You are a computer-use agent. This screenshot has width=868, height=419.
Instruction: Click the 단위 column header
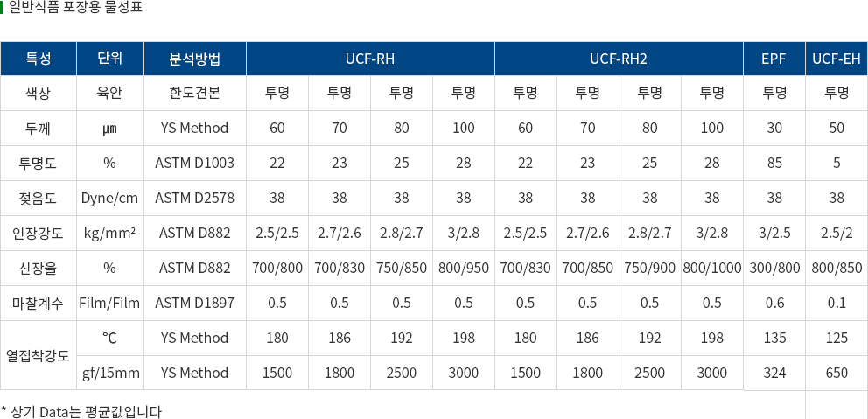coord(110,59)
